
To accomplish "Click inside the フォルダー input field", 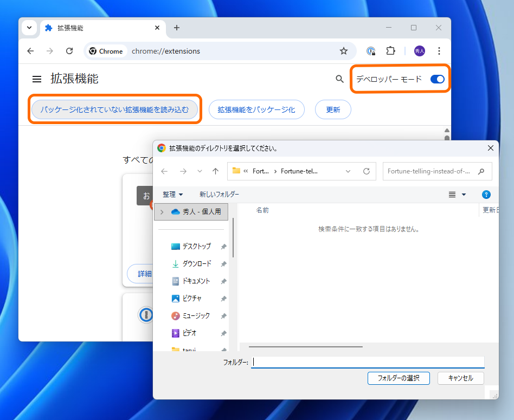I will pyautogui.click(x=368, y=362).
